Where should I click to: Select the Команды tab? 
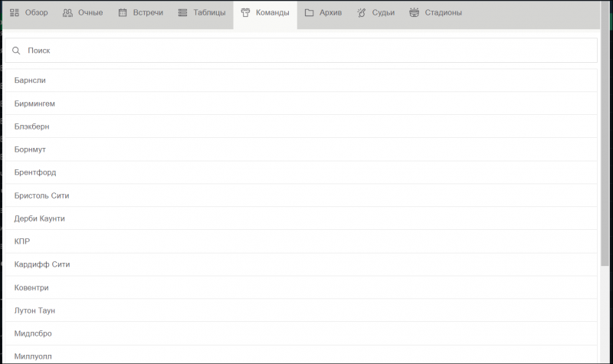(x=265, y=13)
